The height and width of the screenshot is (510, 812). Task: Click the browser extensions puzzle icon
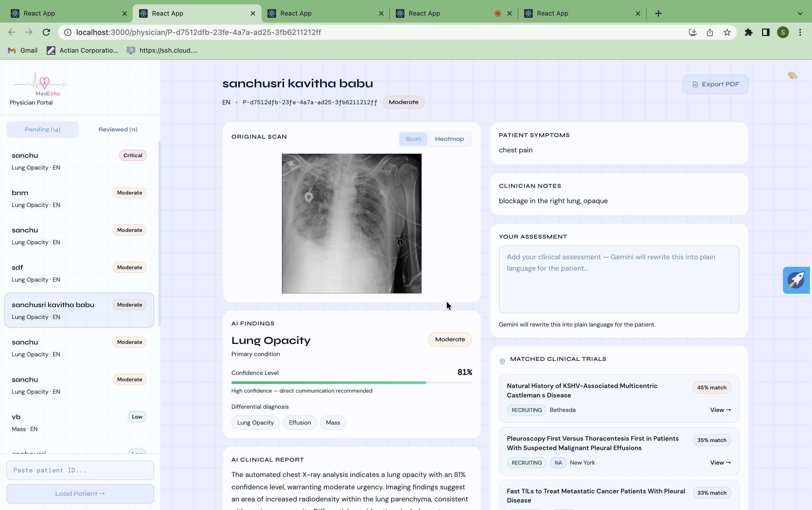click(748, 33)
